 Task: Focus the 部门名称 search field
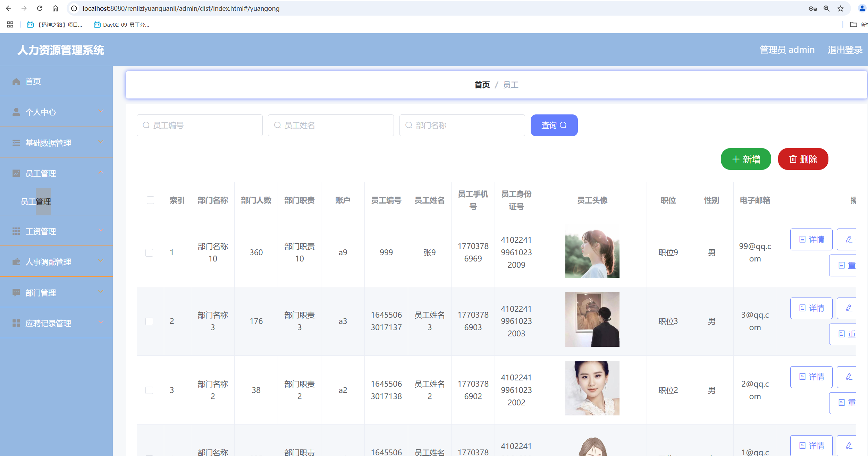pyautogui.click(x=462, y=125)
